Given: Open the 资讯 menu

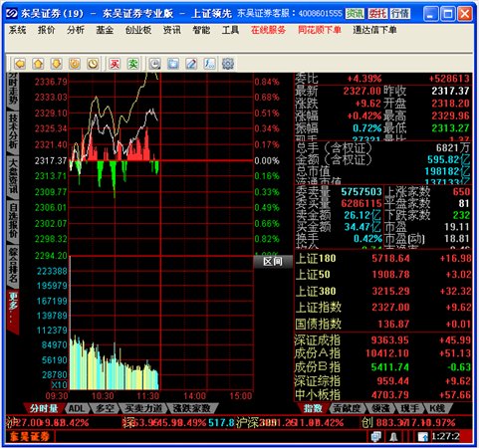Looking at the screenshot, I should [x=172, y=30].
